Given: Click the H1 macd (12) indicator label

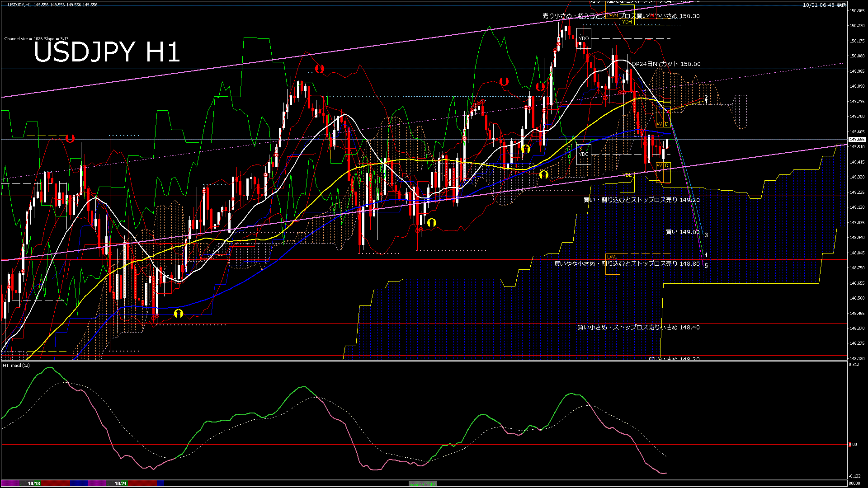Looking at the screenshot, I should click(16, 365).
